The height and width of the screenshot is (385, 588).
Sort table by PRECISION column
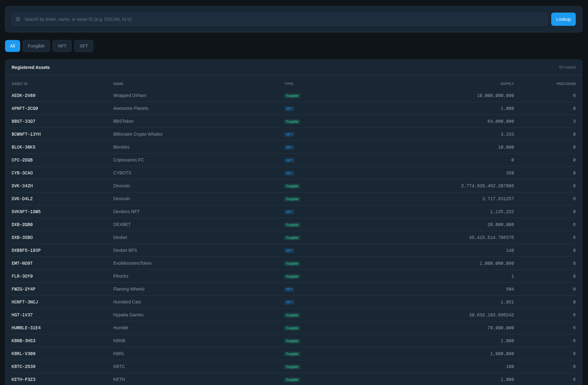click(x=566, y=84)
